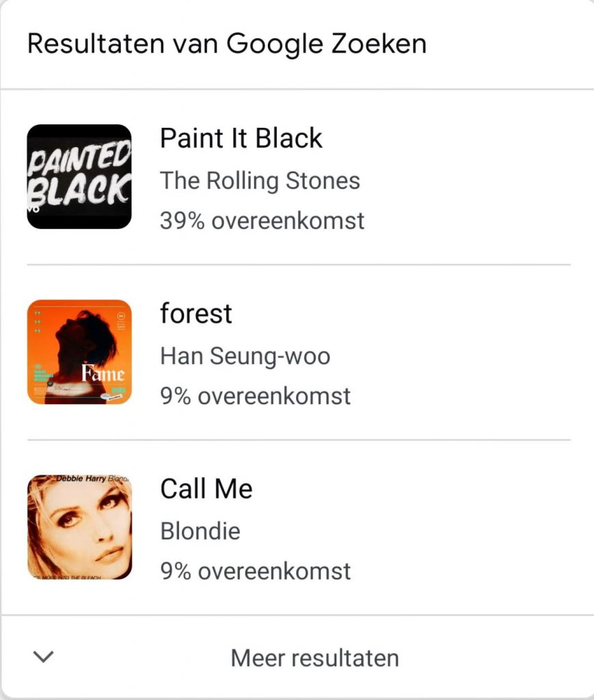Select the forest song title

point(196,313)
